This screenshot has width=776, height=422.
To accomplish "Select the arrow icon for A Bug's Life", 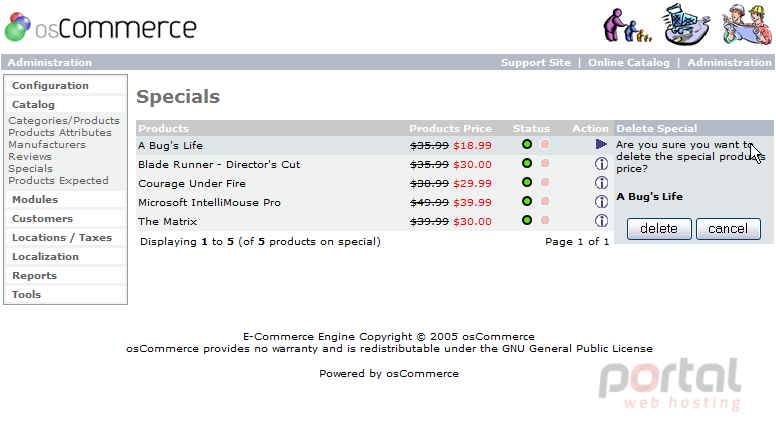I will pos(601,144).
